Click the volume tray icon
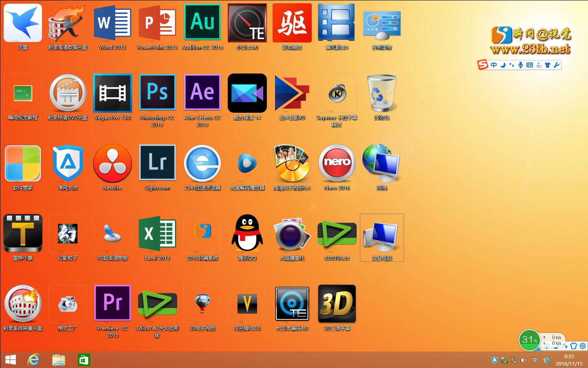The width and height of the screenshot is (588, 368). click(524, 360)
